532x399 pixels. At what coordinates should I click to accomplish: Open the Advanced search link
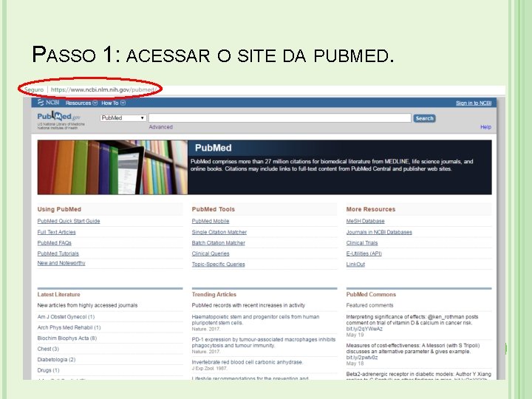161,127
